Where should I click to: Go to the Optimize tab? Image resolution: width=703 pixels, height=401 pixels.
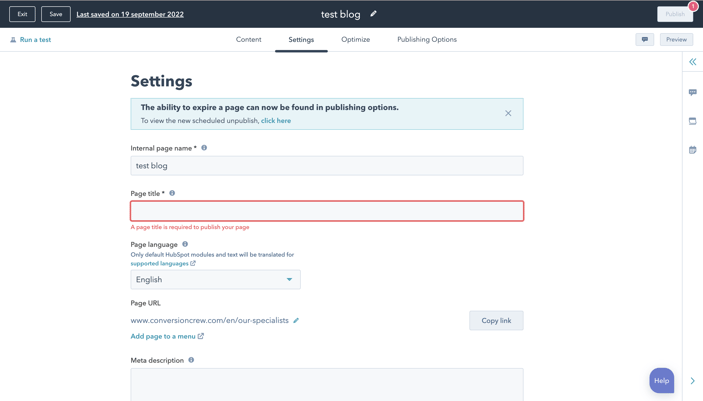coord(356,39)
